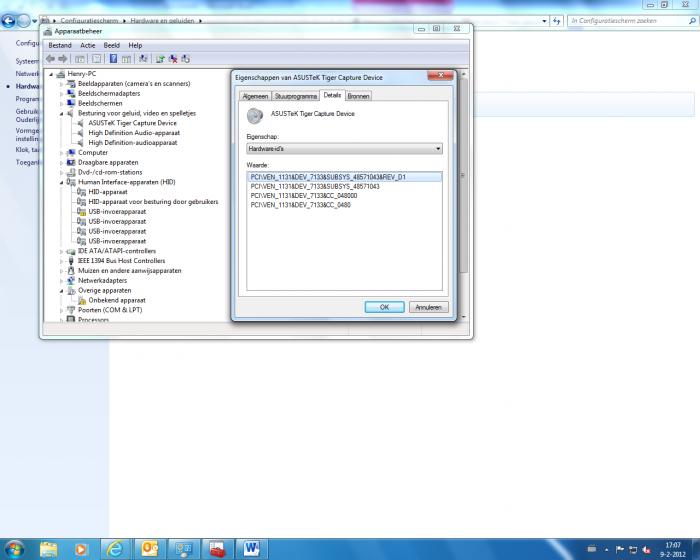Expand the Beeldschermadapters node

coord(61,94)
